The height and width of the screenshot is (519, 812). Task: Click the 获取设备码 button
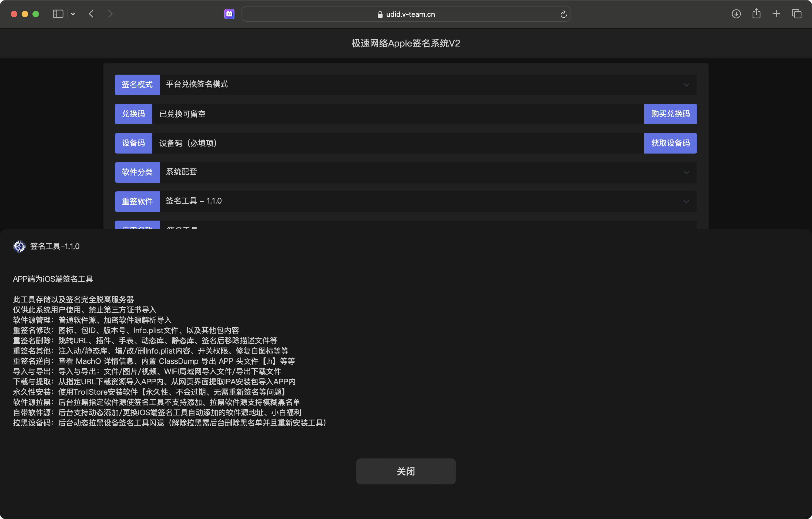(670, 143)
